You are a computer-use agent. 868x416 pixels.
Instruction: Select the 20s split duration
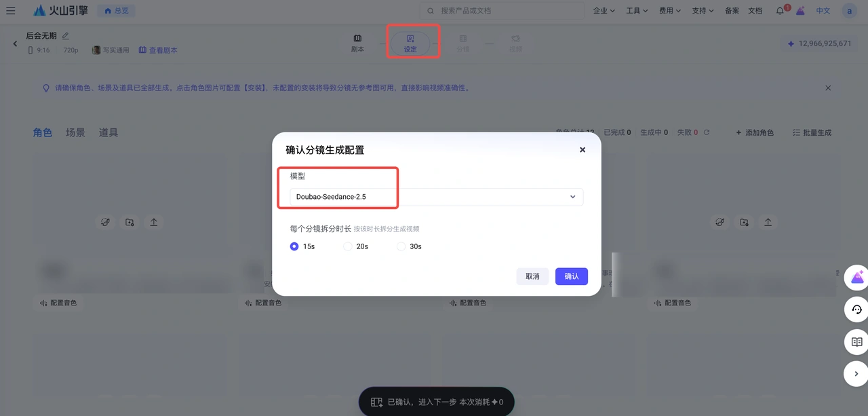tap(356, 246)
